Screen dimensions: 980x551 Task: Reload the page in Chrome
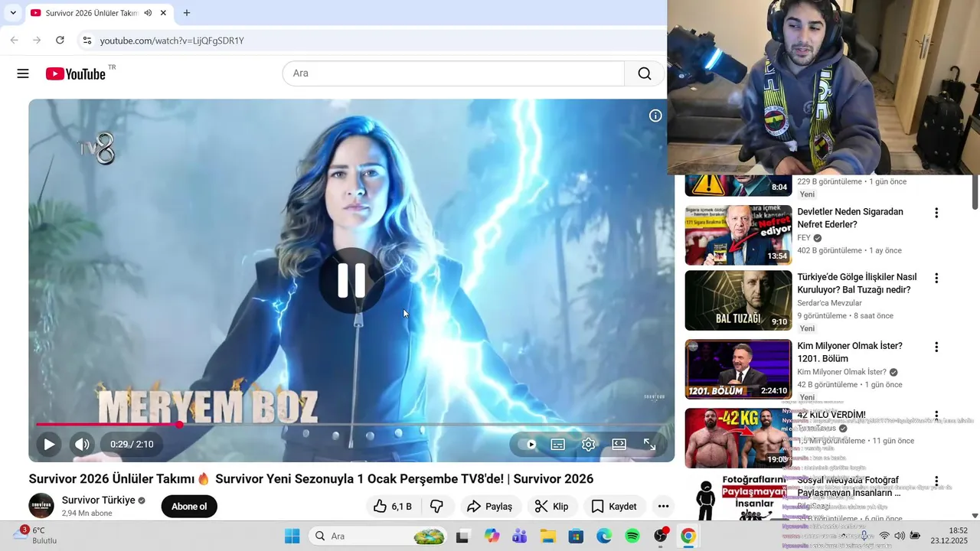(60, 40)
